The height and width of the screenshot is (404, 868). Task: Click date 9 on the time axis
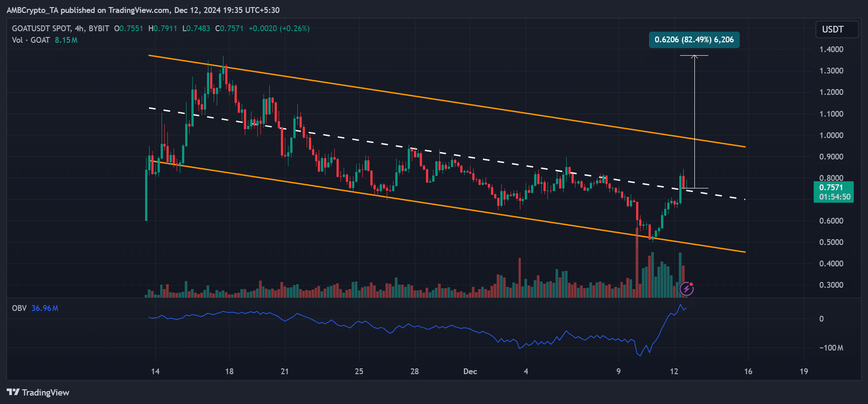pos(618,371)
